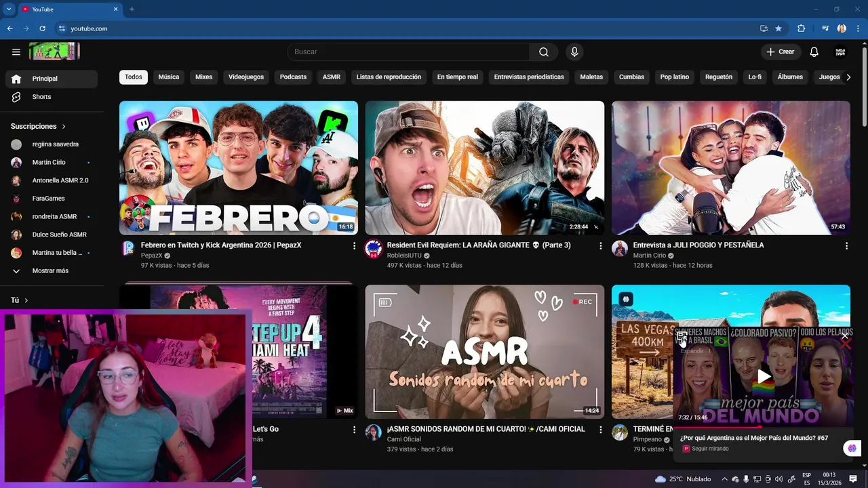Select the Mixes filter chip
This screenshot has height=488, width=868.
pos(203,77)
